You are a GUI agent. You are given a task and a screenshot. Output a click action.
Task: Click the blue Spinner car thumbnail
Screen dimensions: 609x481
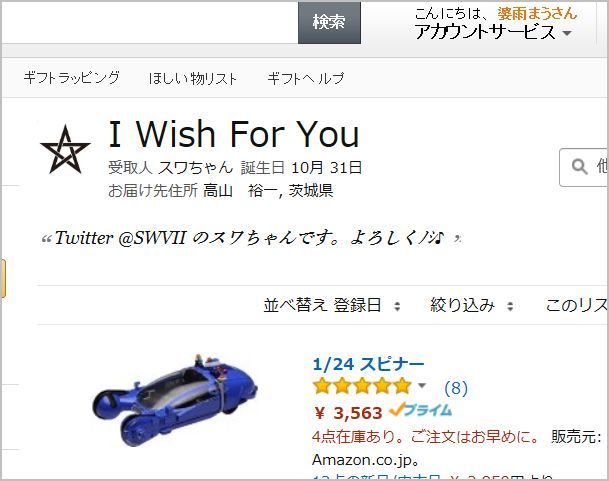[175, 400]
